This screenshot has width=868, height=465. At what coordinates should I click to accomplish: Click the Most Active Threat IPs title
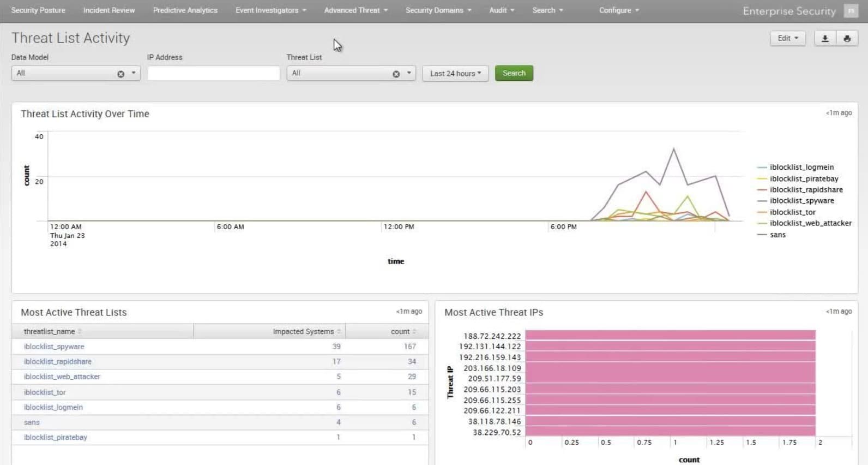coord(493,312)
